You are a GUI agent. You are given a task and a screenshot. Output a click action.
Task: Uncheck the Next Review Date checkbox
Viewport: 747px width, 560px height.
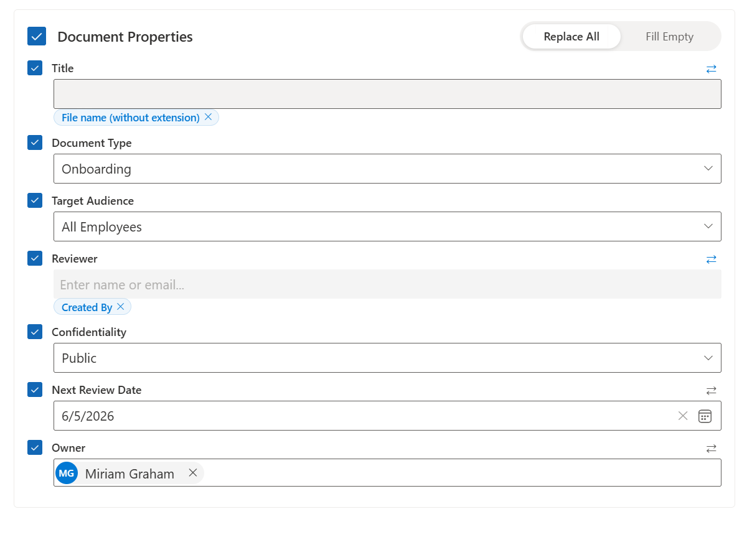[35, 390]
